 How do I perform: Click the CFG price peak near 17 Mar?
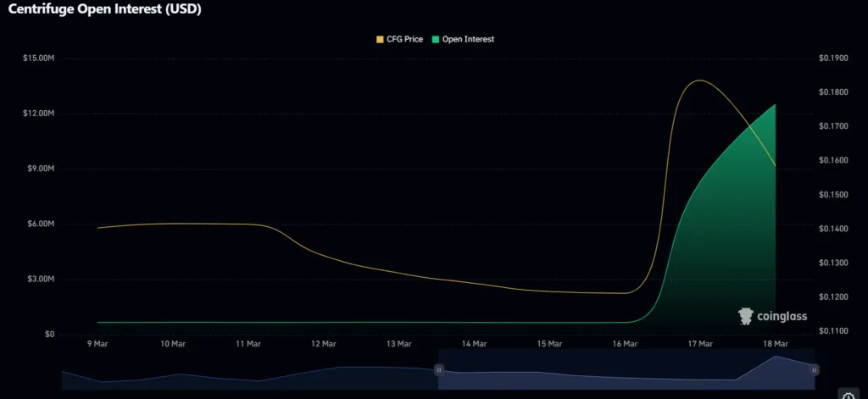coord(700,80)
